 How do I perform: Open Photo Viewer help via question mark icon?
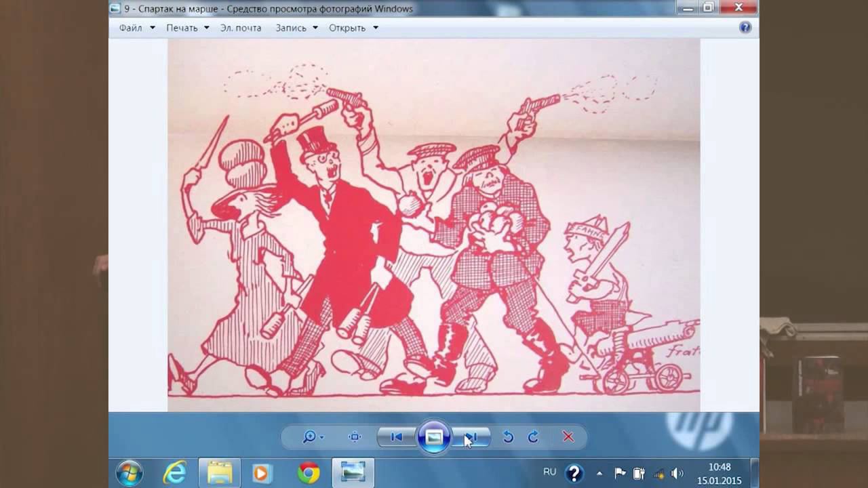point(745,28)
